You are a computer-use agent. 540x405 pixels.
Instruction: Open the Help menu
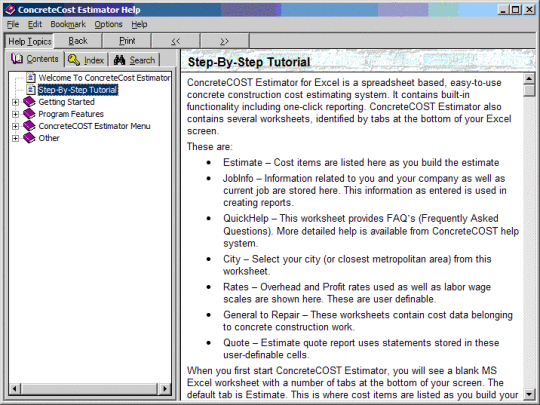[x=139, y=24]
